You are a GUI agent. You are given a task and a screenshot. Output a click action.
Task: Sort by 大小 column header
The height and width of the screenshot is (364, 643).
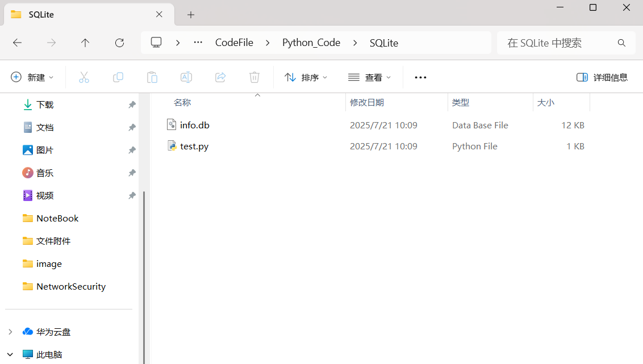click(546, 102)
